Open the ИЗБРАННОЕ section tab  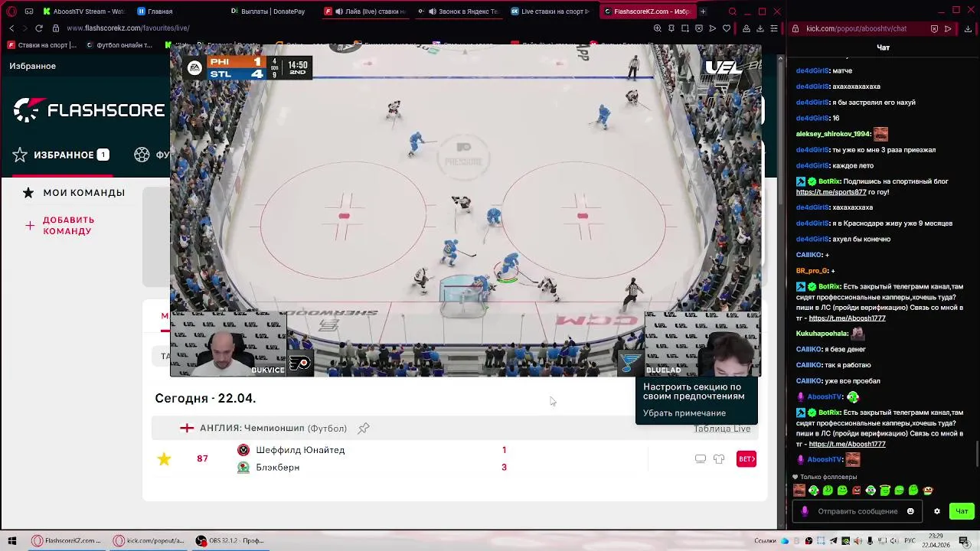[x=61, y=155]
